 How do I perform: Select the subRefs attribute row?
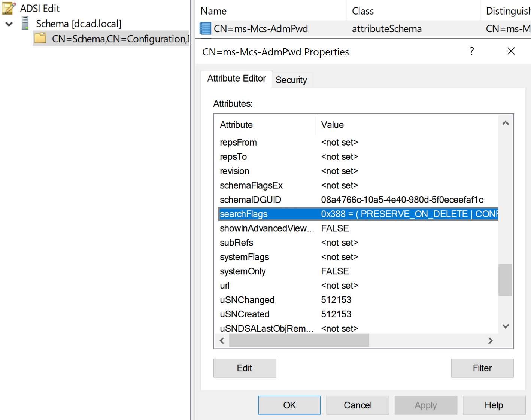point(358,243)
